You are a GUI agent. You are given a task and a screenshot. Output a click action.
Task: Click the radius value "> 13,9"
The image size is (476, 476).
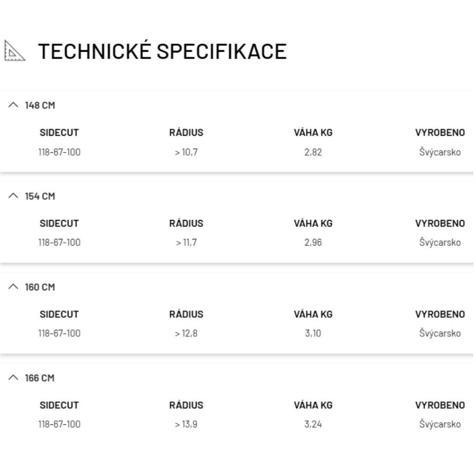pyautogui.click(x=186, y=424)
